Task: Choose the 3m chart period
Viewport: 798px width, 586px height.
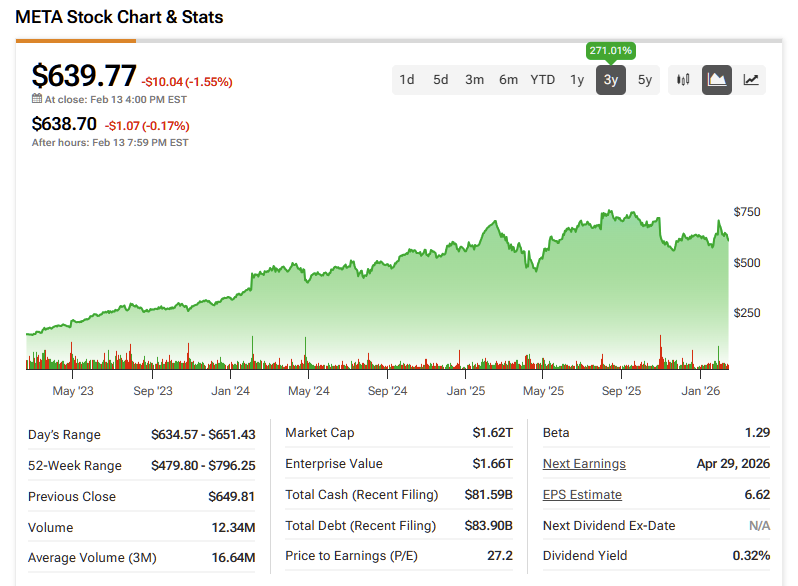Action: [x=475, y=80]
